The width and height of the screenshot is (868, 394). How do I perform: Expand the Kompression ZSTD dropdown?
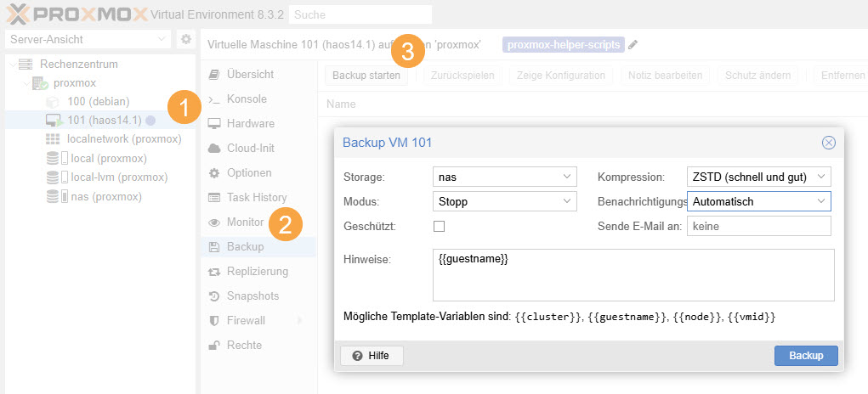pyautogui.click(x=757, y=177)
